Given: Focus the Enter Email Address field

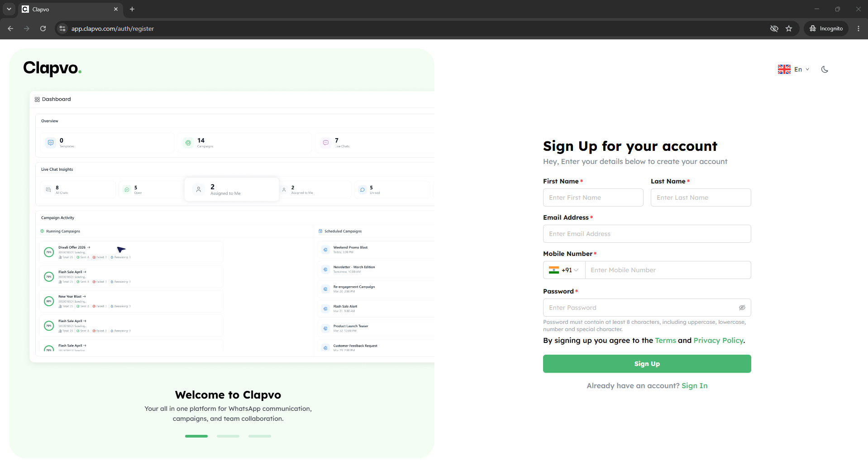Looking at the screenshot, I should (647, 234).
